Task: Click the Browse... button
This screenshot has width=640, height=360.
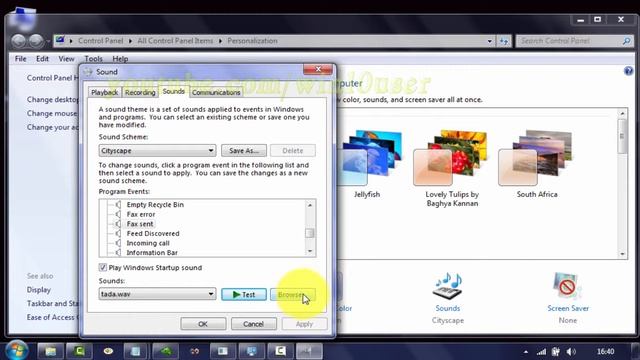Action: coord(292,294)
